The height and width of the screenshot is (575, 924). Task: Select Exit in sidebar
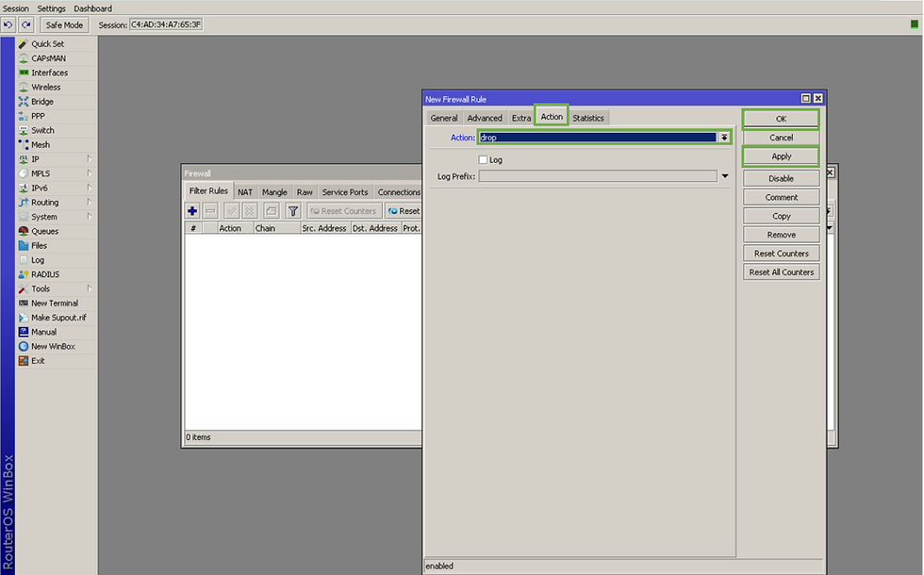pyautogui.click(x=38, y=361)
